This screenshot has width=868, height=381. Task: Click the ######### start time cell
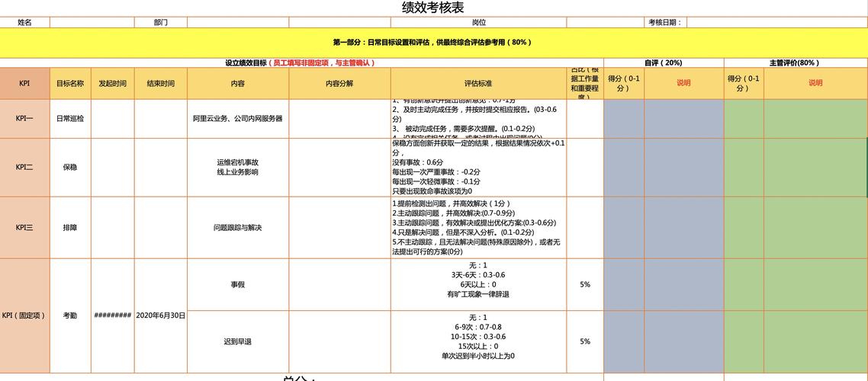click(113, 315)
